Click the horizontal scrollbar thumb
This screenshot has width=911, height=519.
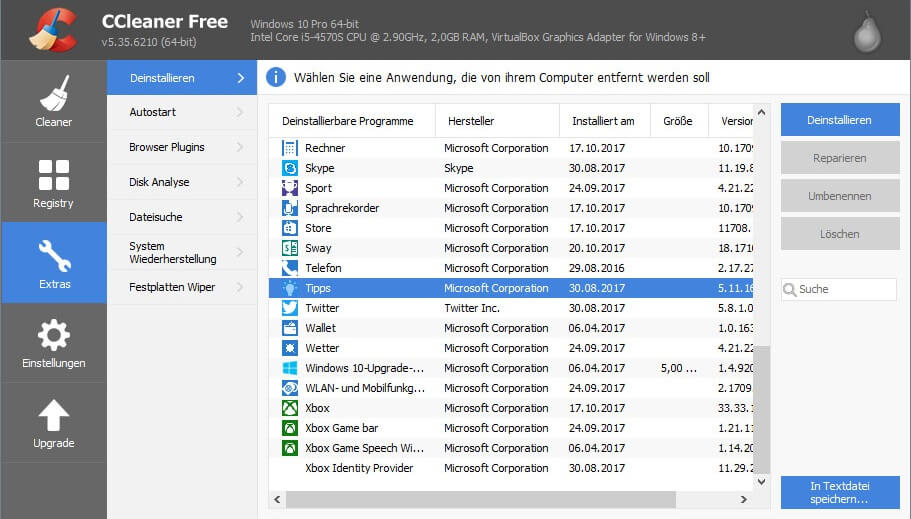481,499
